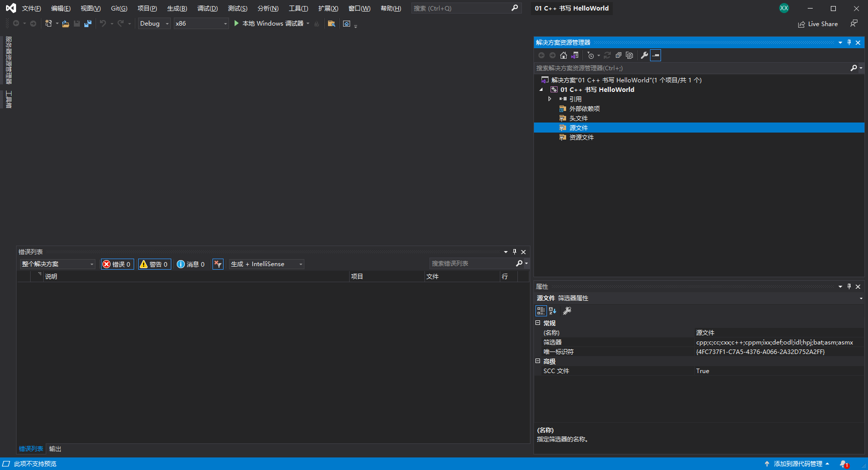This screenshot has width=868, height=470.
Task: Click the find in files toolbar icon
Action: (x=331, y=24)
